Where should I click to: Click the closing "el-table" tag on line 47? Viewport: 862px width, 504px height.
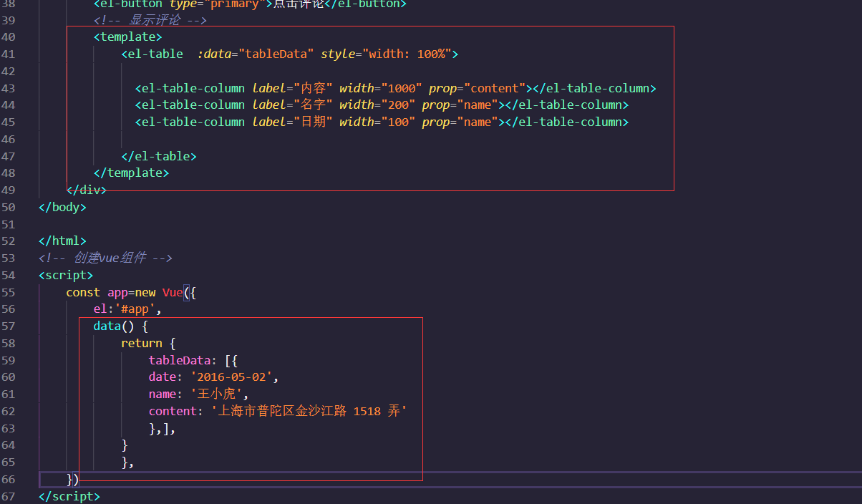coord(159,156)
